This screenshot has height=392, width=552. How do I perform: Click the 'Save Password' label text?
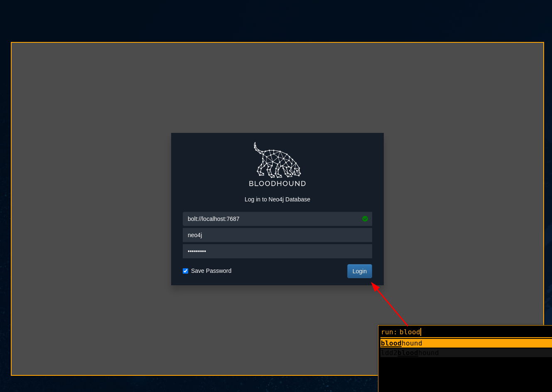[x=211, y=271]
